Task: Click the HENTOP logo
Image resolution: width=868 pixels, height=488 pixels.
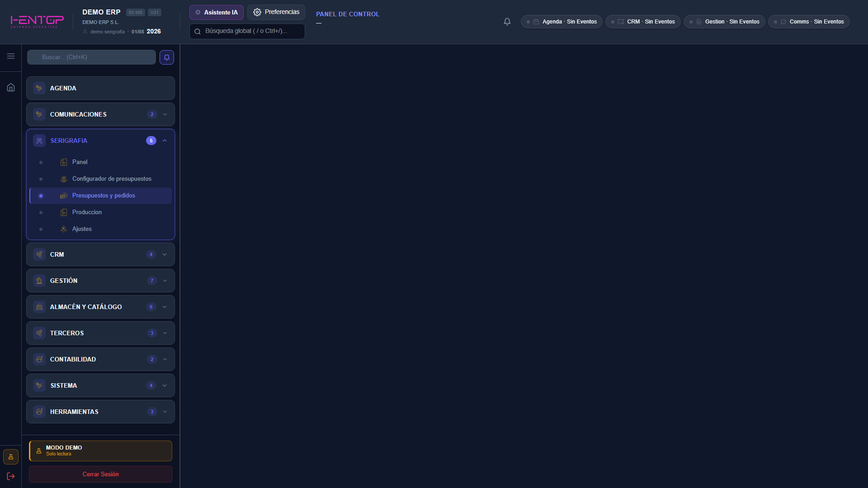Action: (x=37, y=21)
